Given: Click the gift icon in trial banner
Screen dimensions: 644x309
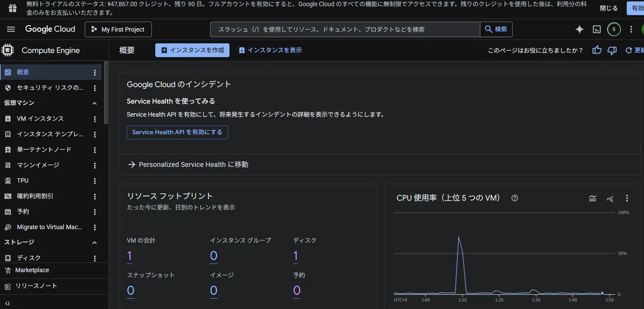Looking at the screenshot, I should coord(12,8).
